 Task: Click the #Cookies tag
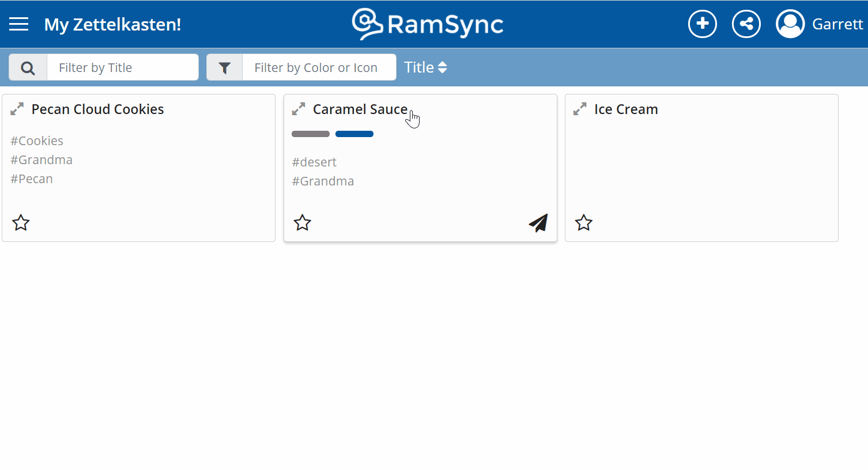pyautogui.click(x=37, y=141)
